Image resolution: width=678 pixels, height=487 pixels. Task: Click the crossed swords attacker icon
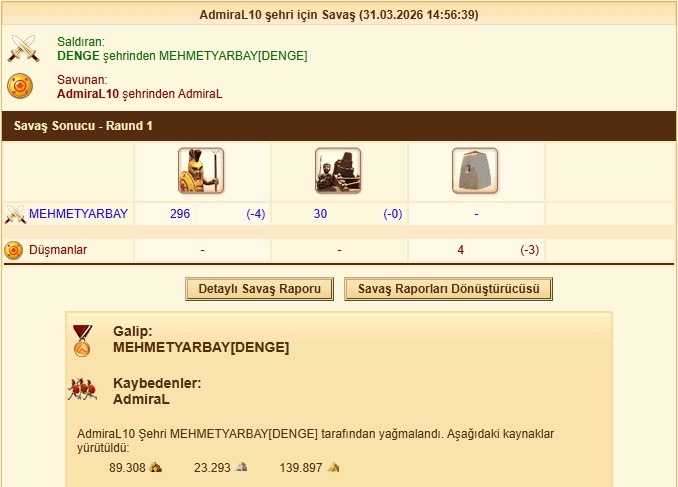click(x=23, y=48)
